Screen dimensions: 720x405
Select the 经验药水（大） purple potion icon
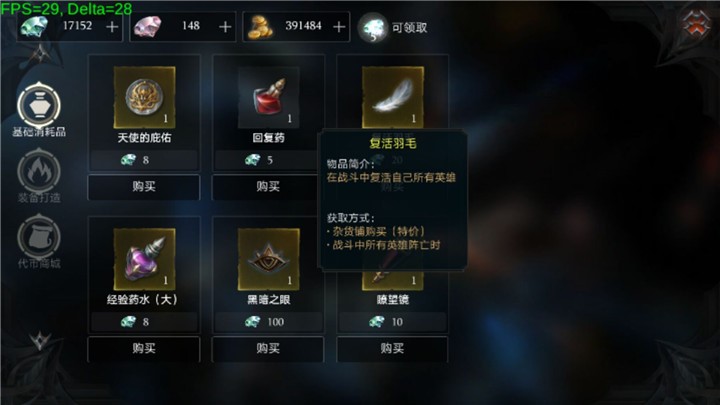tap(144, 259)
